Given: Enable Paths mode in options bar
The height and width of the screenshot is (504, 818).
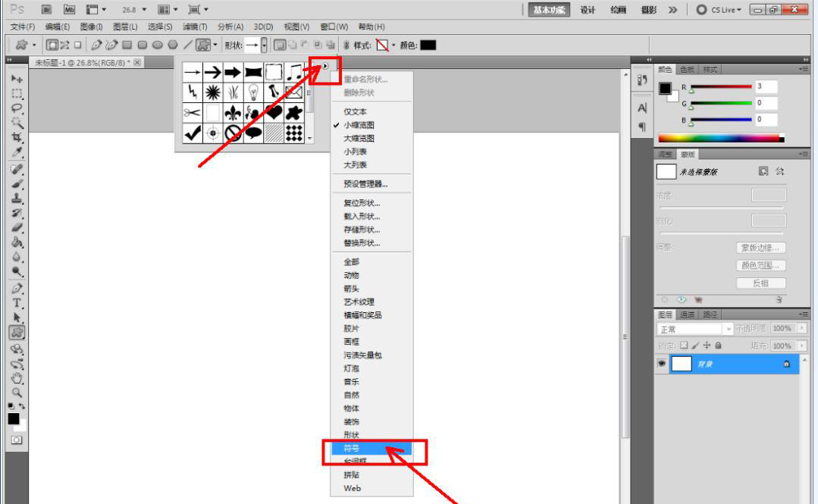Looking at the screenshot, I should pos(64,45).
